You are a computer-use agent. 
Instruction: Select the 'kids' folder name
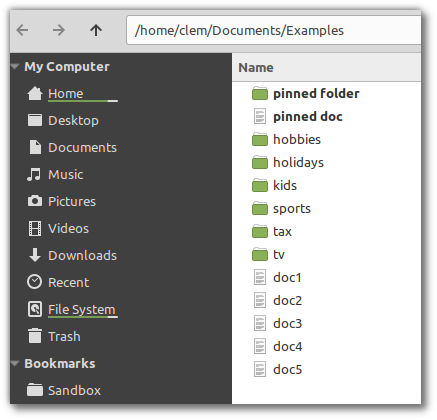click(x=285, y=185)
